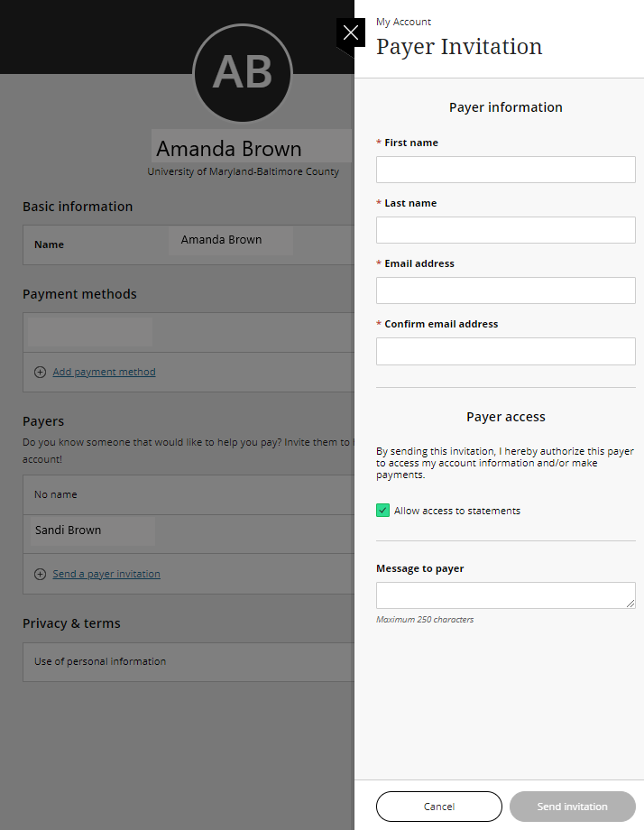Open Use of personal information row
This screenshot has height=830, width=644.
coord(189,661)
